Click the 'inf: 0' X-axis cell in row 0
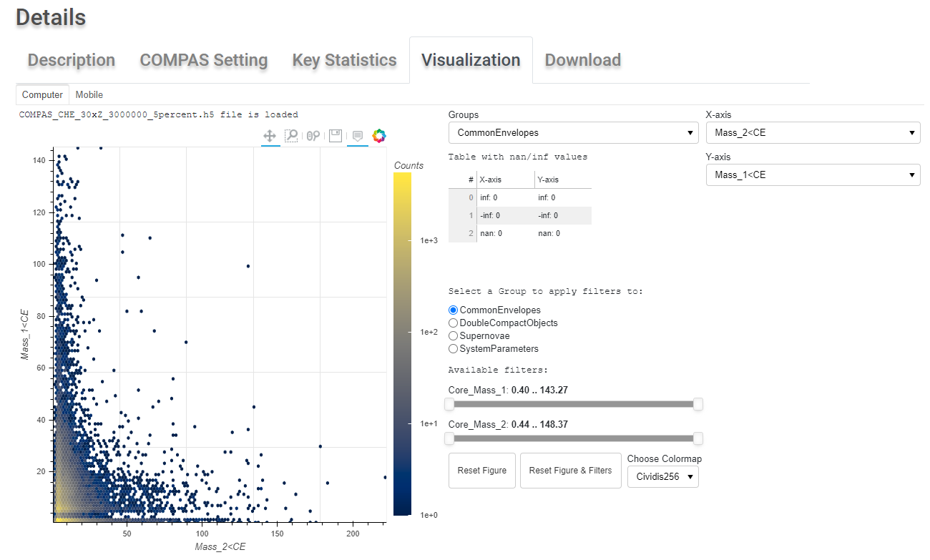Viewport: 930px width, 560px height. pos(505,198)
